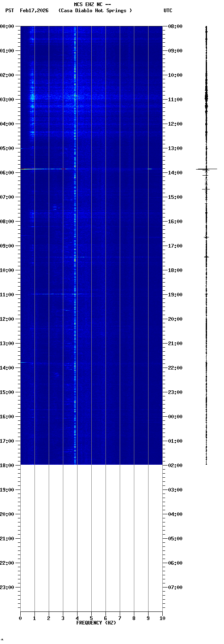
Task: Click the '20:00' label on the PST axis
Action: coord(7,514)
